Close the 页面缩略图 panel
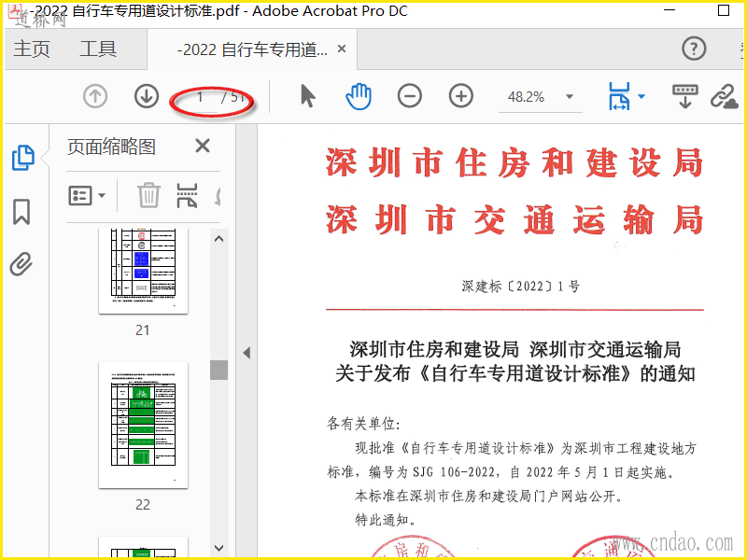Screen dimensions: 747x560 click(x=203, y=146)
